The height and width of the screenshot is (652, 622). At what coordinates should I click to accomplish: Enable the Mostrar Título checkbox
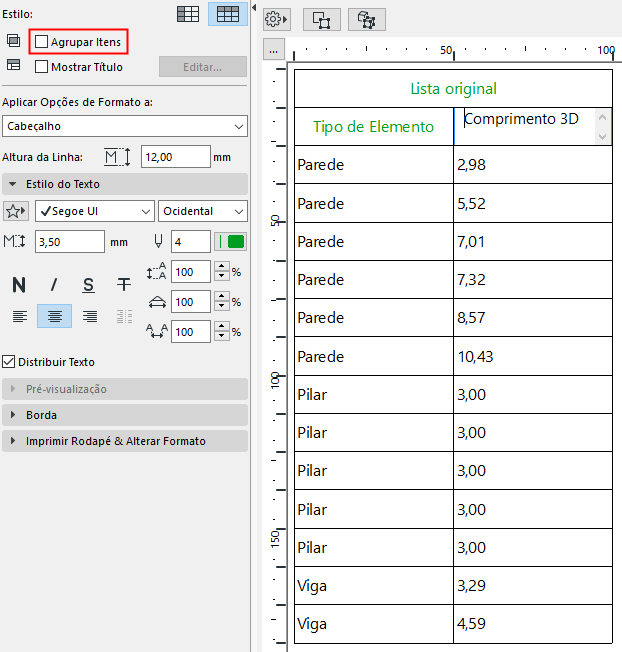pos(41,67)
